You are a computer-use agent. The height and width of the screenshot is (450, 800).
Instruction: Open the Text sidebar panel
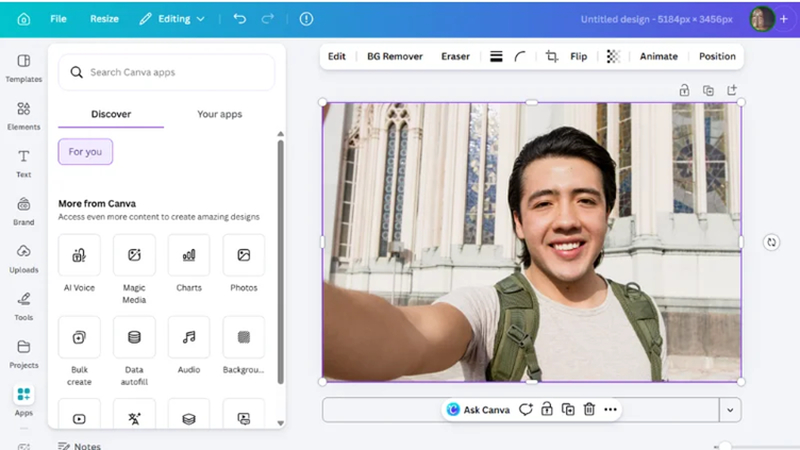tap(23, 163)
